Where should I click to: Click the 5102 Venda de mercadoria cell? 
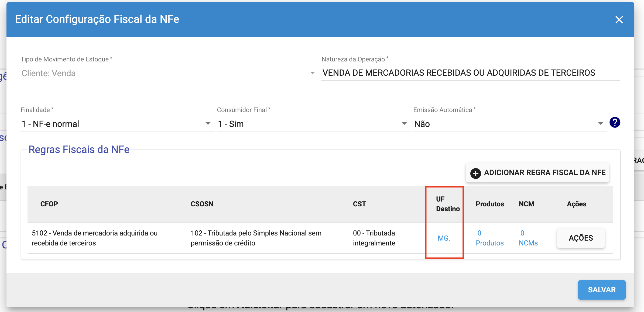click(x=95, y=238)
